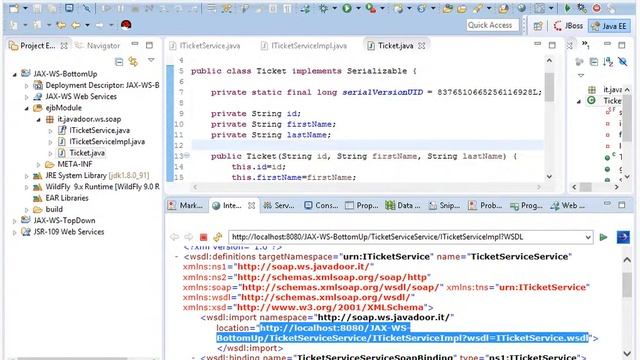Screen dimensions: 640x360
Task: Click the red Stop button in the internal browser
Action: click(x=203, y=237)
